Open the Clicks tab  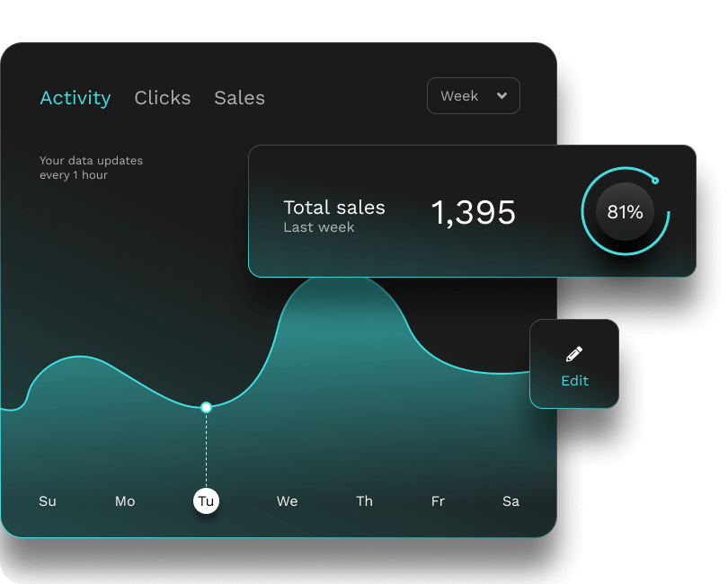click(x=163, y=98)
